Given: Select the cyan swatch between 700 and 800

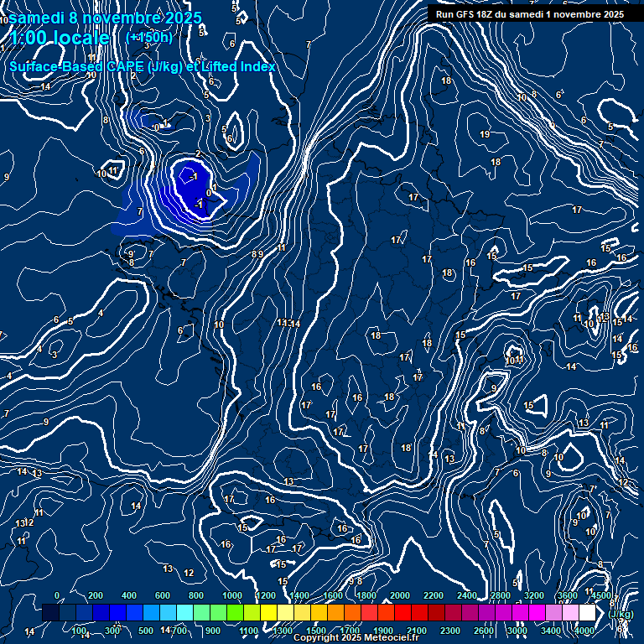Looking at the screenshot, I should [x=184, y=612].
